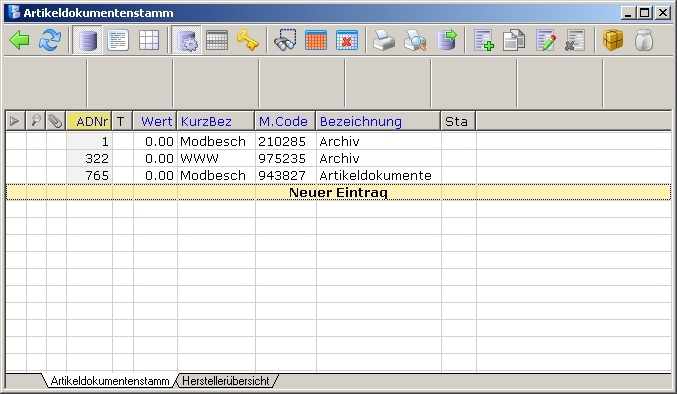
Task: Click the row pointer triangle column header
Action: pos(15,121)
